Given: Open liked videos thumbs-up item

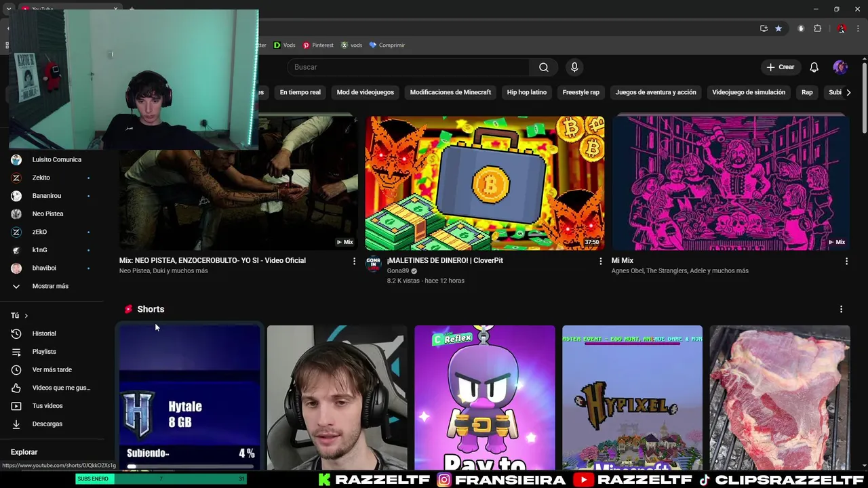Looking at the screenshot, I should (52, 388).
